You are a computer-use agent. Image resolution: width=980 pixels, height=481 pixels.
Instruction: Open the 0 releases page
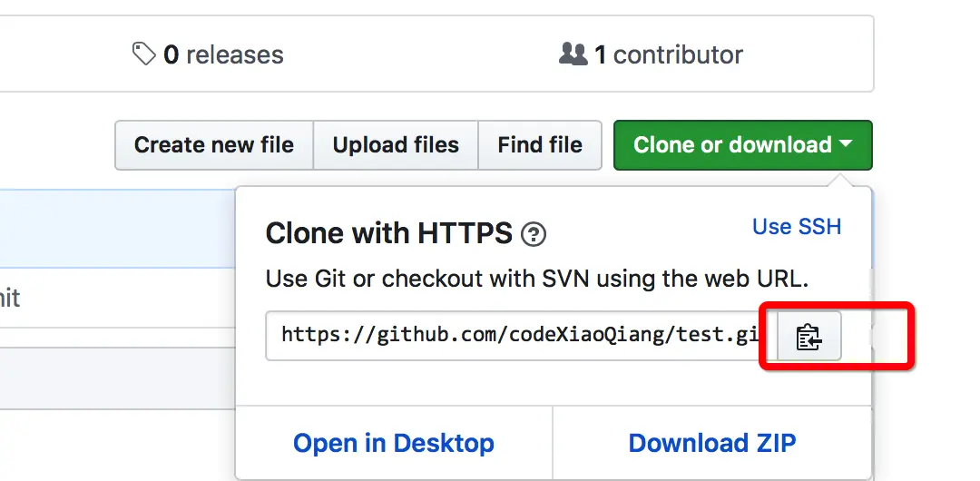click(x=222, y=54)
